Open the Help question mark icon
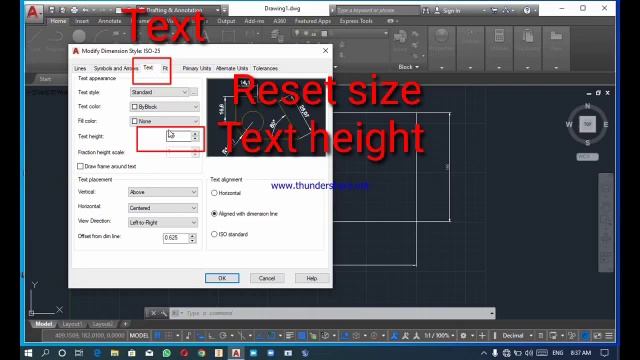640x360 pixels. coord(527,10)
